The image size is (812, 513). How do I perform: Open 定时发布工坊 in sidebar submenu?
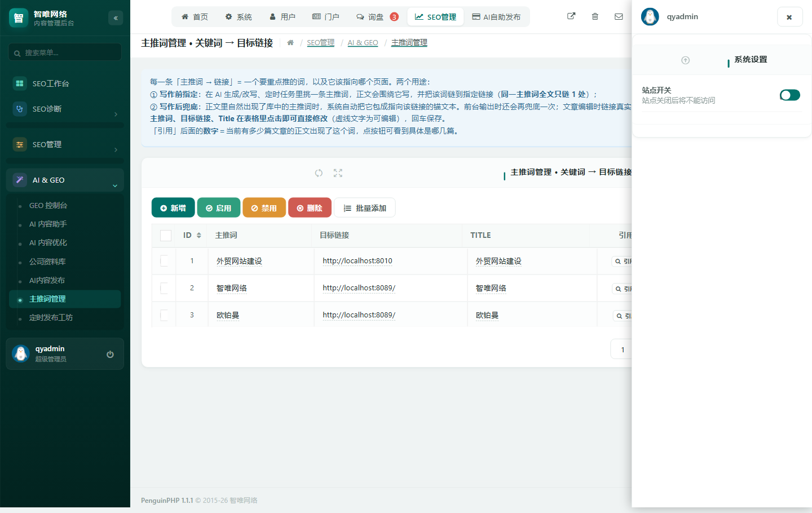pos(65,318)
